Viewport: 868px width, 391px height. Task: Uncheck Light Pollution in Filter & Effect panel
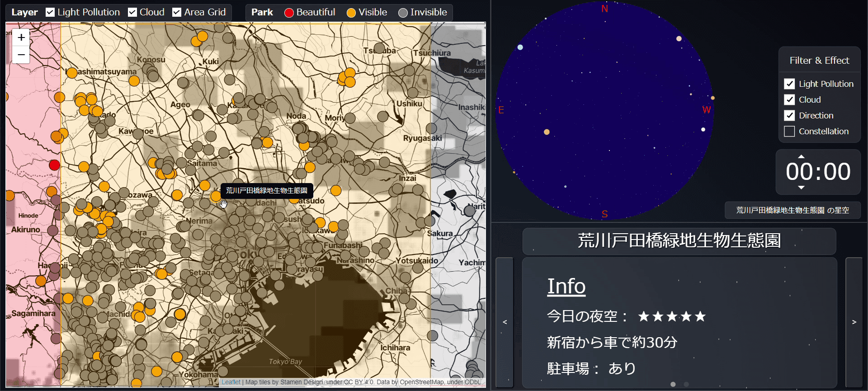pyautogui.click(x=789, y=84)
